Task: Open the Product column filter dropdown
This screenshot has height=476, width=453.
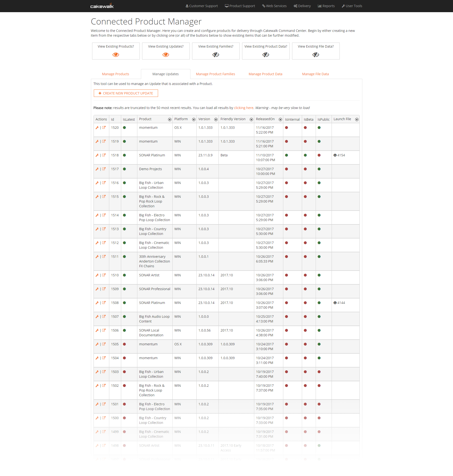Action: [x=169, y=119]
